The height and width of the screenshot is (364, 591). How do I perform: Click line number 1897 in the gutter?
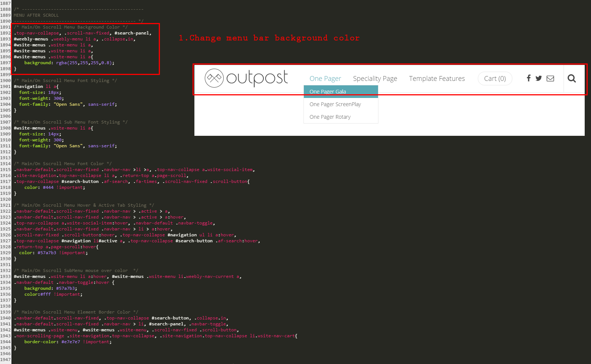[6, 63]
